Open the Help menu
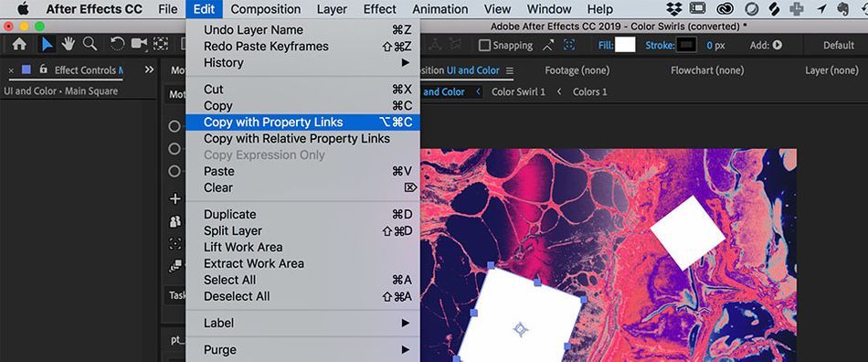 point(600,9)
